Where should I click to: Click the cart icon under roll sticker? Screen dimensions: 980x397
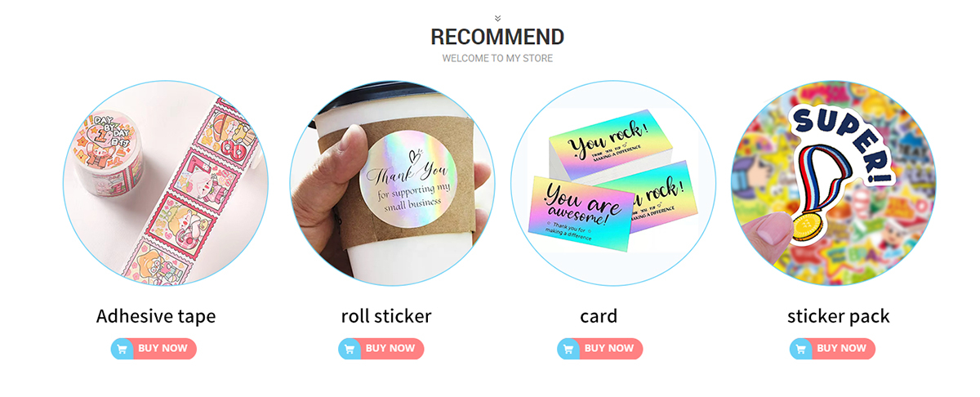click(350, 349)
